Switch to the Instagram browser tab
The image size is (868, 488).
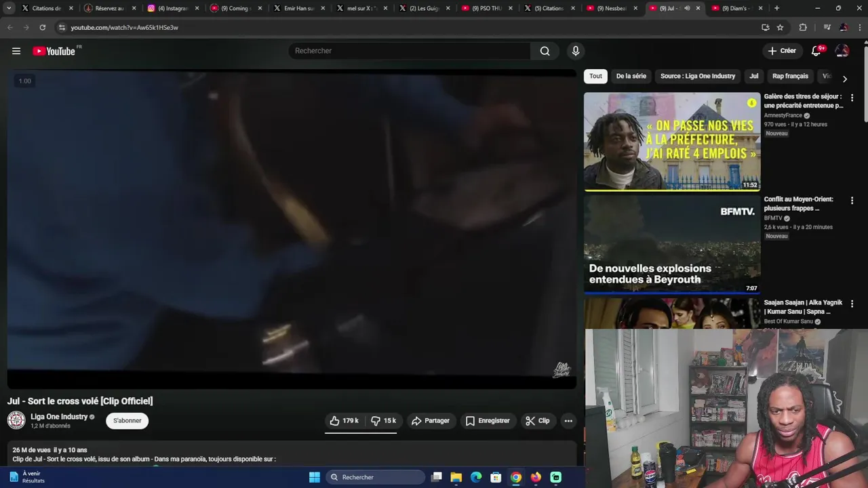(x=172, y=8)
